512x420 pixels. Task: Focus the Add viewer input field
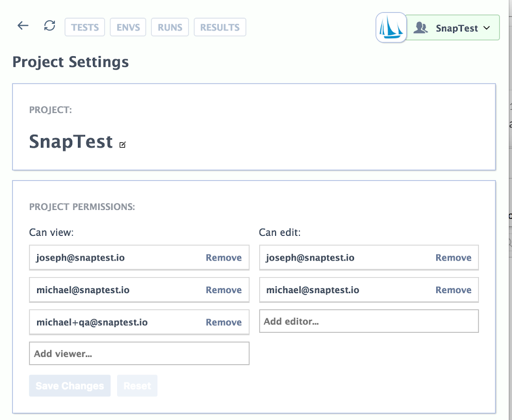pos(139,353)
